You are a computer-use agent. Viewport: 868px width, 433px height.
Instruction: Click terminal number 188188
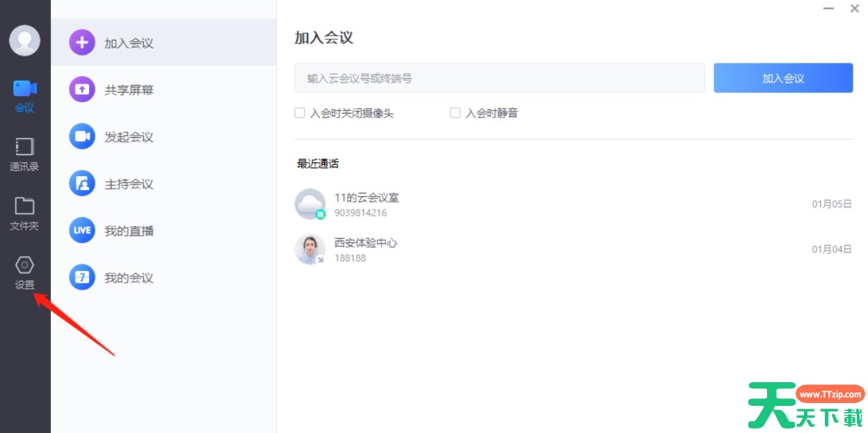[x=350, y=258]
